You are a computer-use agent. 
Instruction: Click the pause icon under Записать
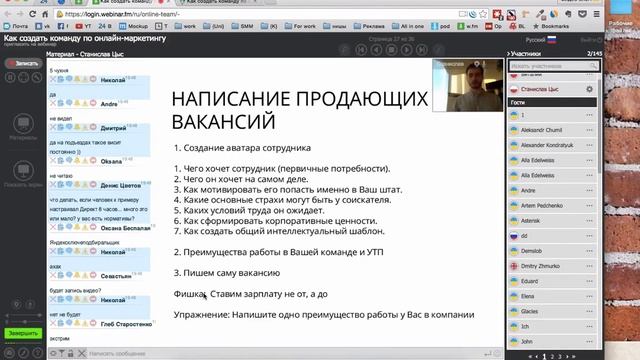(x=10, y=78)
